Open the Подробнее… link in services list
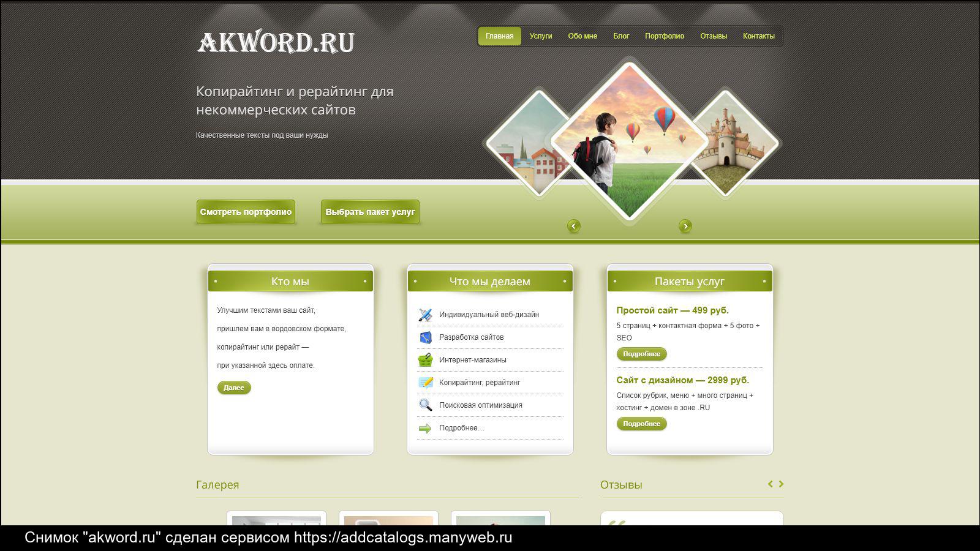 click(x=461, y=428)
